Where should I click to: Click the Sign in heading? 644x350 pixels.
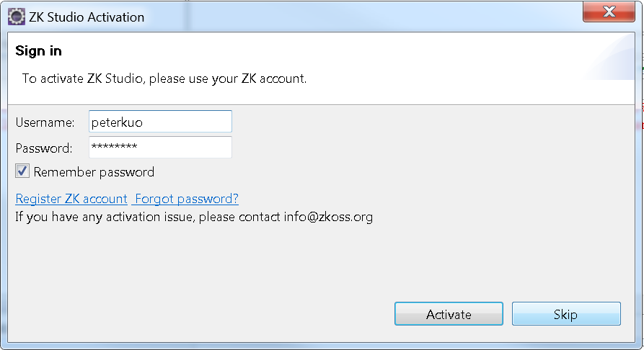39,51
